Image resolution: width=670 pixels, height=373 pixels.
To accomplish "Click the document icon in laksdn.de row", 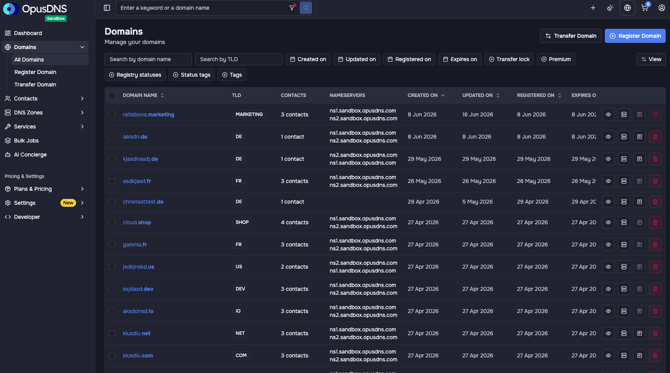I will (640, 137).
